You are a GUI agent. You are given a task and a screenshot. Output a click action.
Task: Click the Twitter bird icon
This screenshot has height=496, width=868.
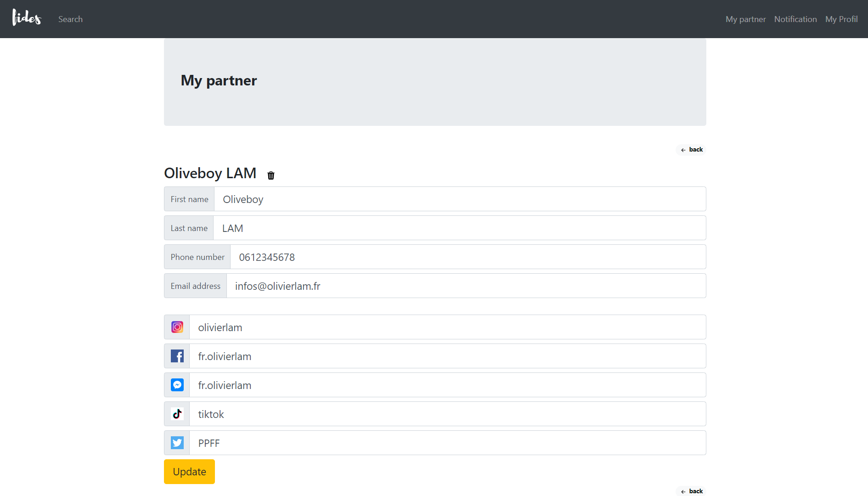pyautogui.click(x=177, y=443)
